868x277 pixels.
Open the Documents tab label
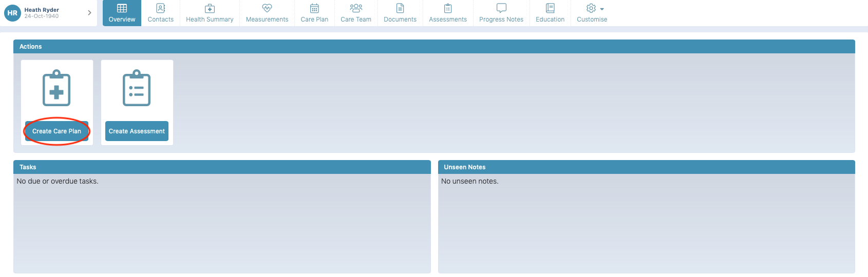[x=400, y=19]
